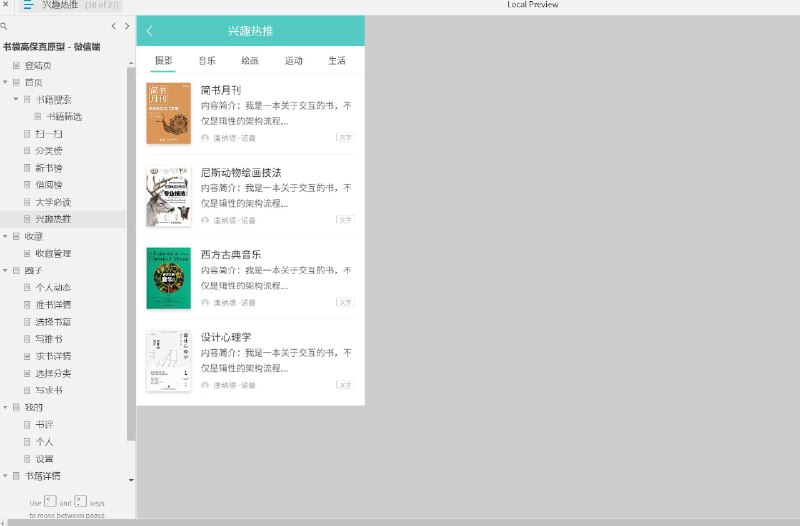Click the page icon beside 我的
This screenshot has height=526, width=800.
click(x=16, y=407)
